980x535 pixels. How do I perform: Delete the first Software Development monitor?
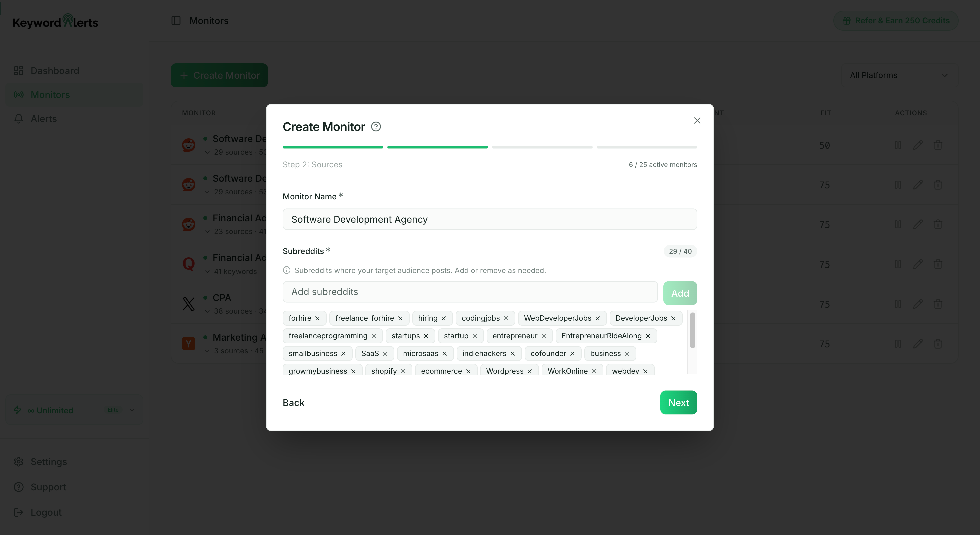938,145
